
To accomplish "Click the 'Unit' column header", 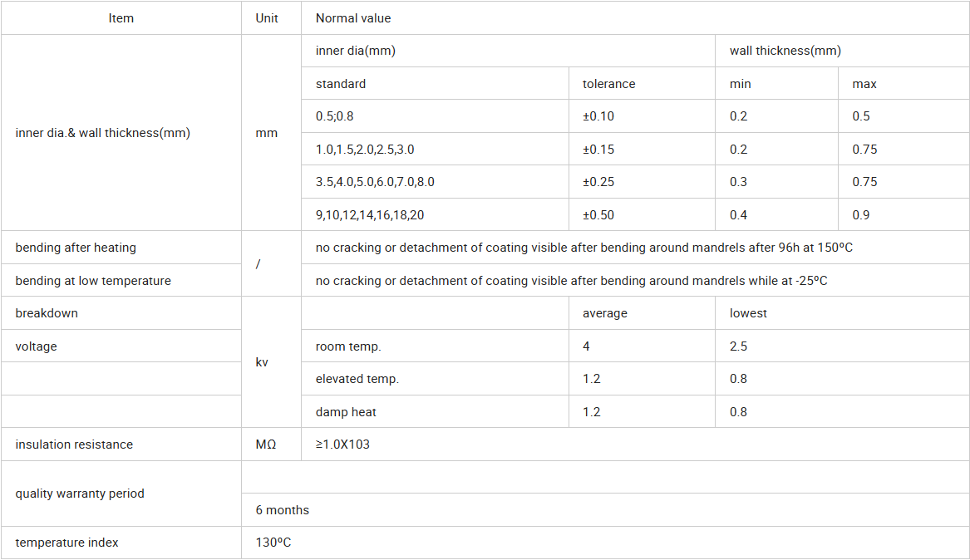I will (x=271, y=18).
